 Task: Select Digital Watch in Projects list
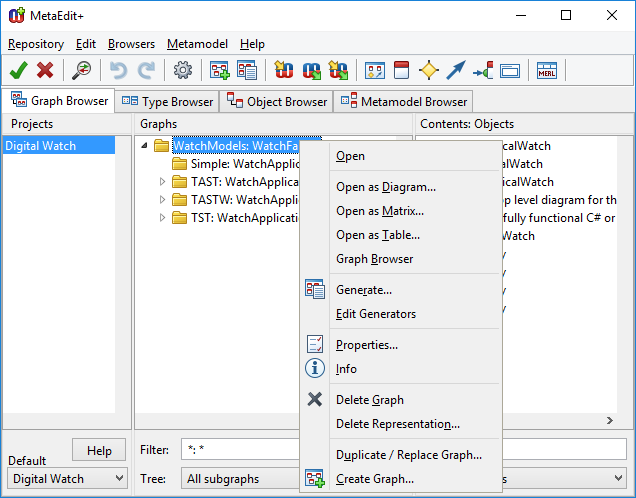pyautogui.click(x=40, y=146)
